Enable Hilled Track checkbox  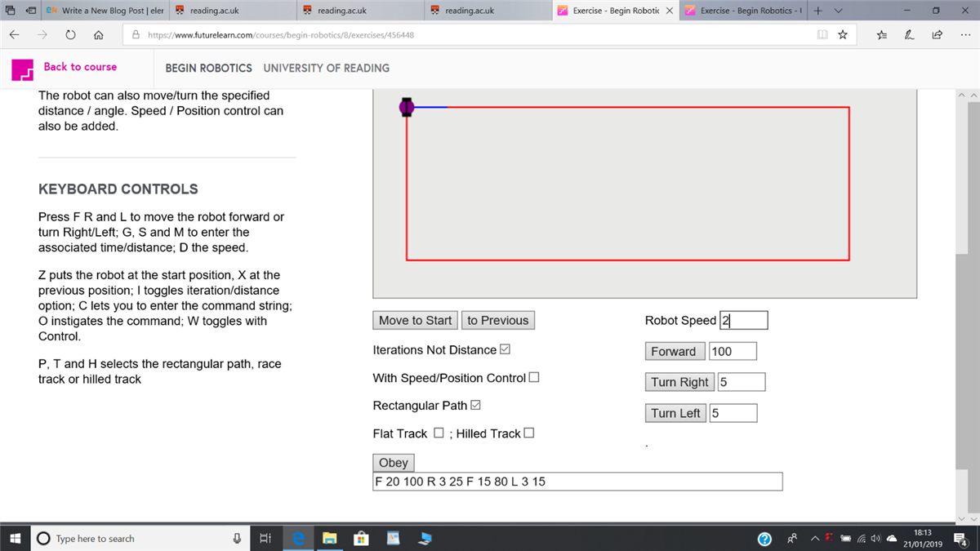(x=528, y=433)
